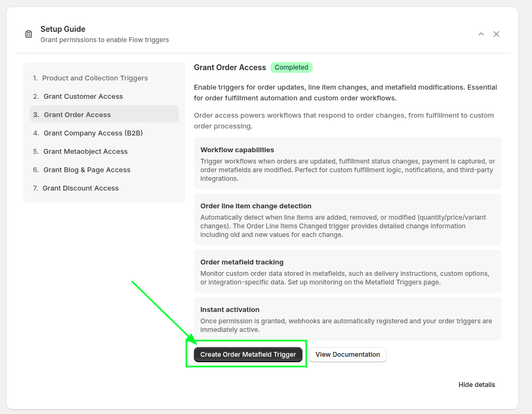Click the Hide details link

coord(477,385)
